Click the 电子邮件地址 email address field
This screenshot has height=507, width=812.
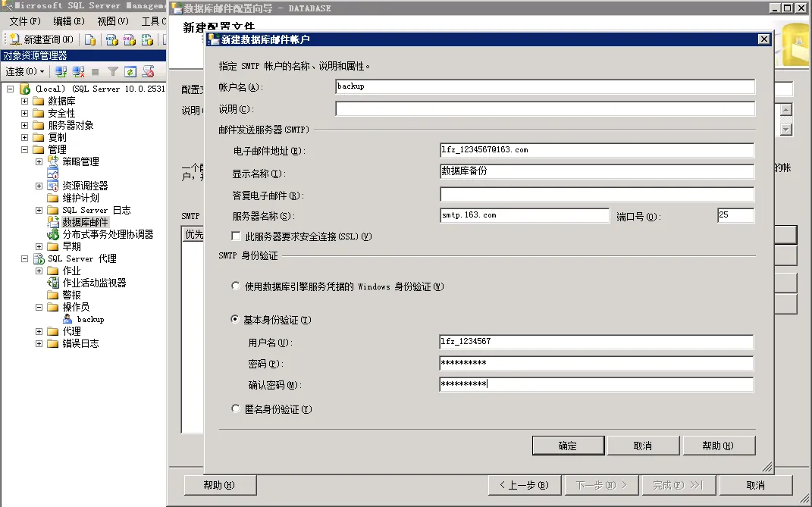pos(597,150)
